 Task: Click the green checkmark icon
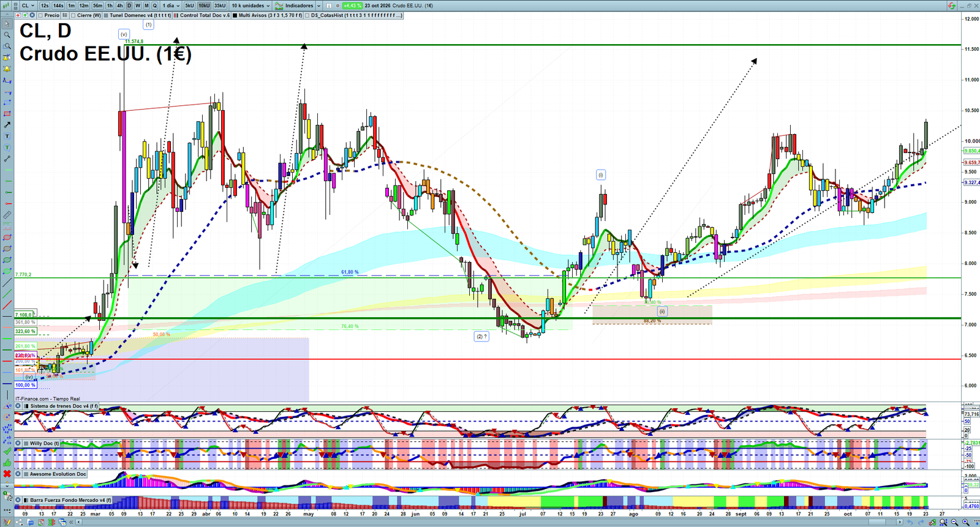click(x=7, y=451)
